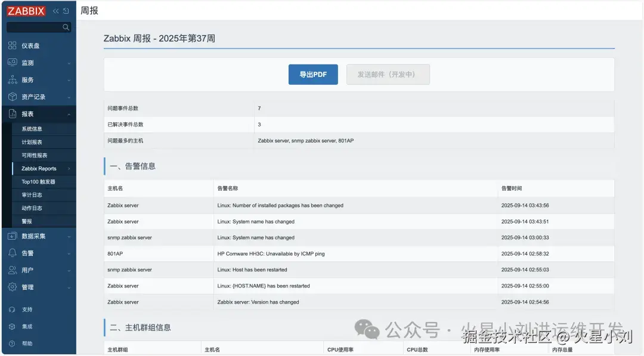Click the 801AP host cell
The height and width of the screenshot is (356, 644).
115,254
